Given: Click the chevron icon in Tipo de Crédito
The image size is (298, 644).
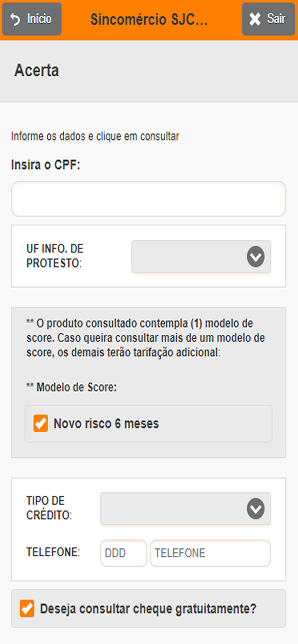Looking at the screenshot, I should click(256, 509).
